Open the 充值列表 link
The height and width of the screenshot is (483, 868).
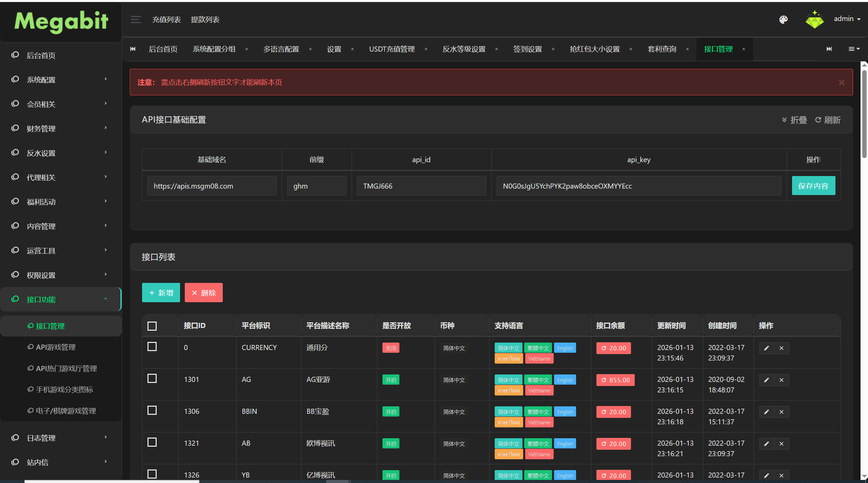click(166, 20)
